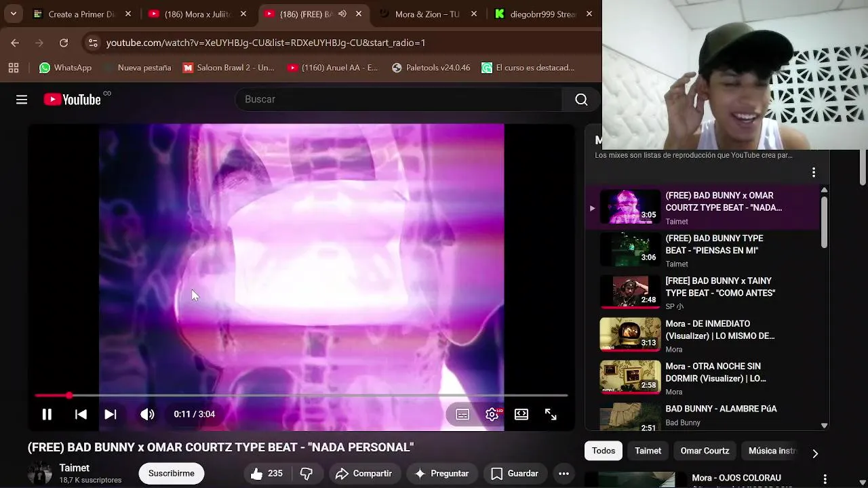Play PIENSAS EN MI playlist item

click(702, 250)
